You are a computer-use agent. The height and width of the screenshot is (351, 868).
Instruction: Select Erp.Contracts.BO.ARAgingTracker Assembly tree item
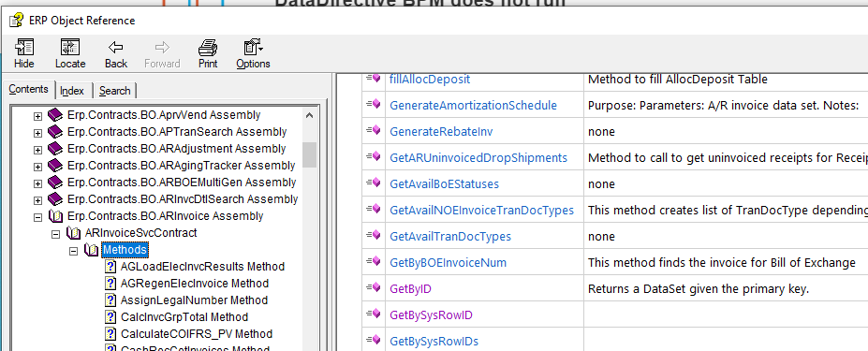pyautogui.click(x=181, y=165)
